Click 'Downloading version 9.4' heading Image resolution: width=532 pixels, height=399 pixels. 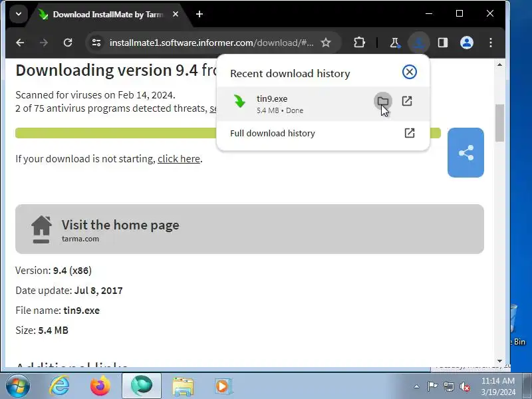pyautogui.click(x=115, y=70)
